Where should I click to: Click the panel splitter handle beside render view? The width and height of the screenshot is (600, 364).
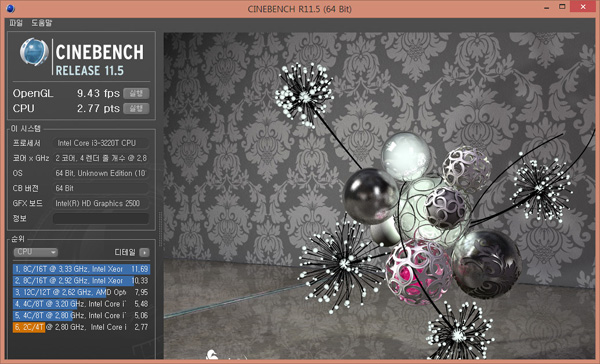(160, 229)
